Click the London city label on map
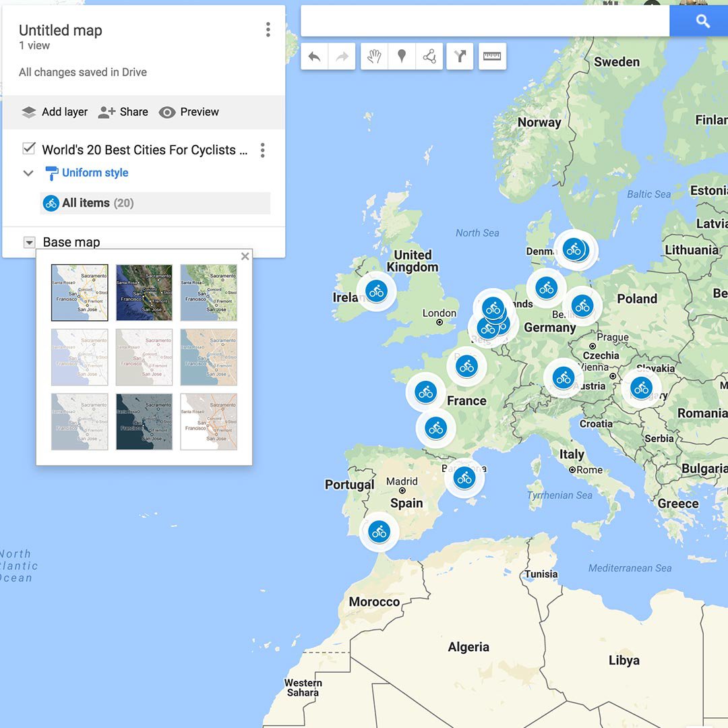The width and height of the screenshot is (728, 728). (439, 313)
